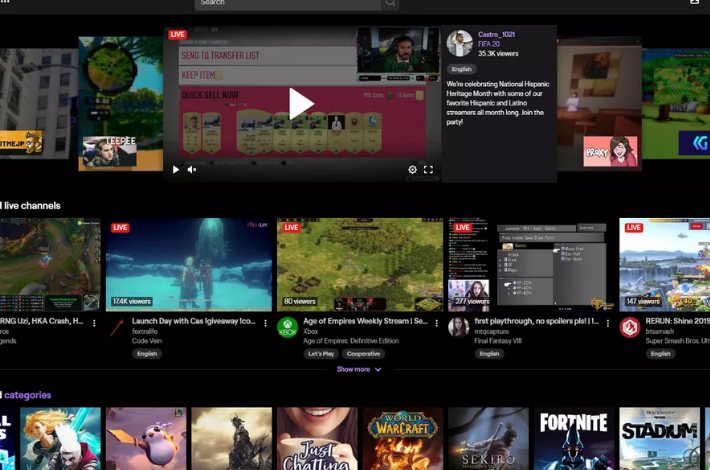Open the Sekiro category cover

point(489,438)
